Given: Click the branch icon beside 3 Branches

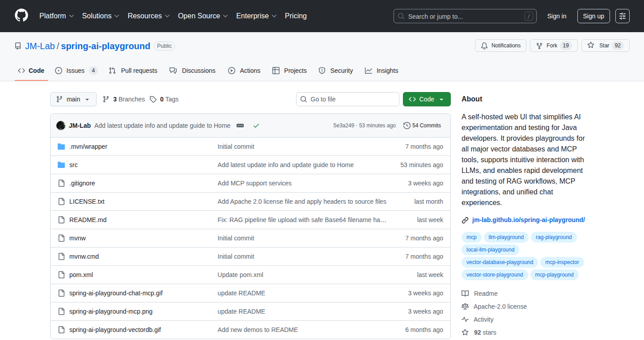Looking at the screenshot, I should point(106,99).
